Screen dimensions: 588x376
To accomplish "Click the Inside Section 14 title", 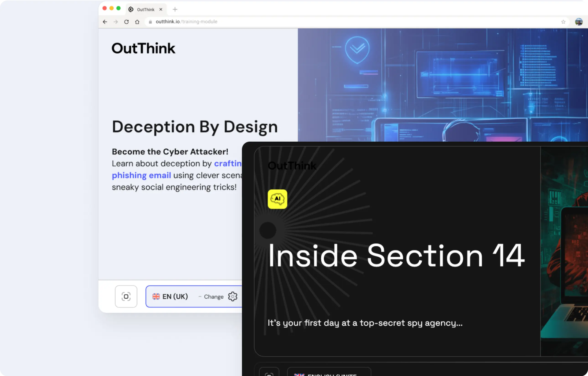I will tap(396, 255).
